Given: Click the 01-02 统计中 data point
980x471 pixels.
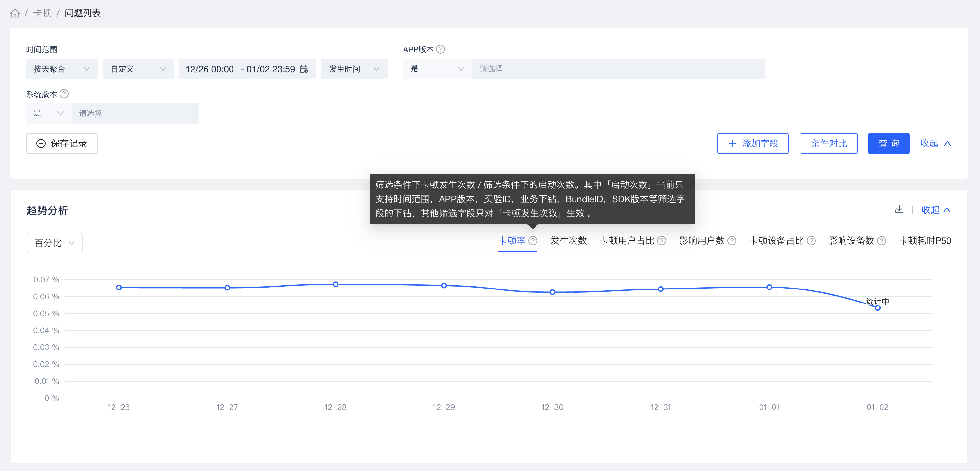Looking at the screenshot, I should pos(878,308).
